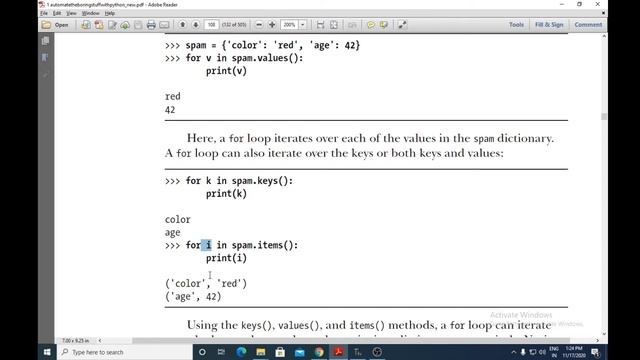
Task: Open the zoom level dropdown arrow
Action: point(303,25)
